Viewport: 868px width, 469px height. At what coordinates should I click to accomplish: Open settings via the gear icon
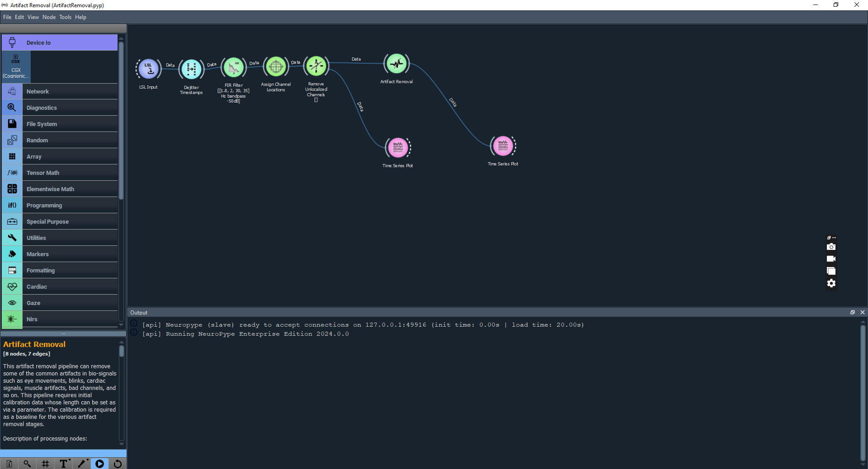831,283
